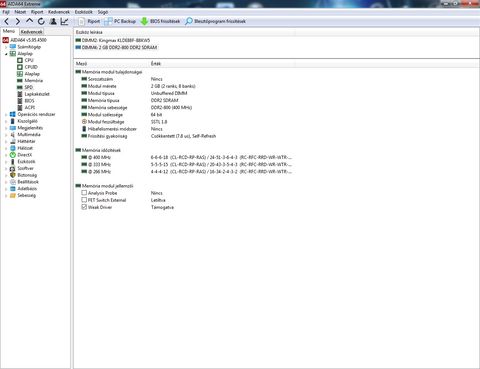
Task: Toggle the Weak Driver checkbox
Action: click(x=84, y=207)
